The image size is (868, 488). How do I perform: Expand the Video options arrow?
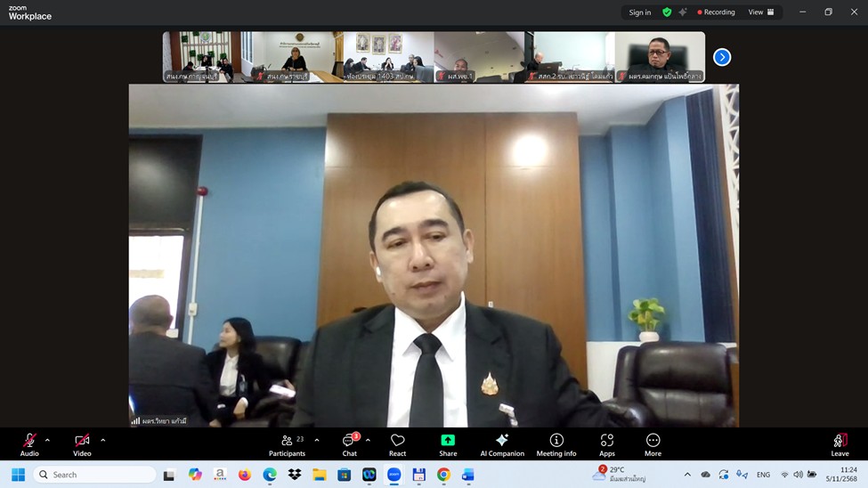102,440
